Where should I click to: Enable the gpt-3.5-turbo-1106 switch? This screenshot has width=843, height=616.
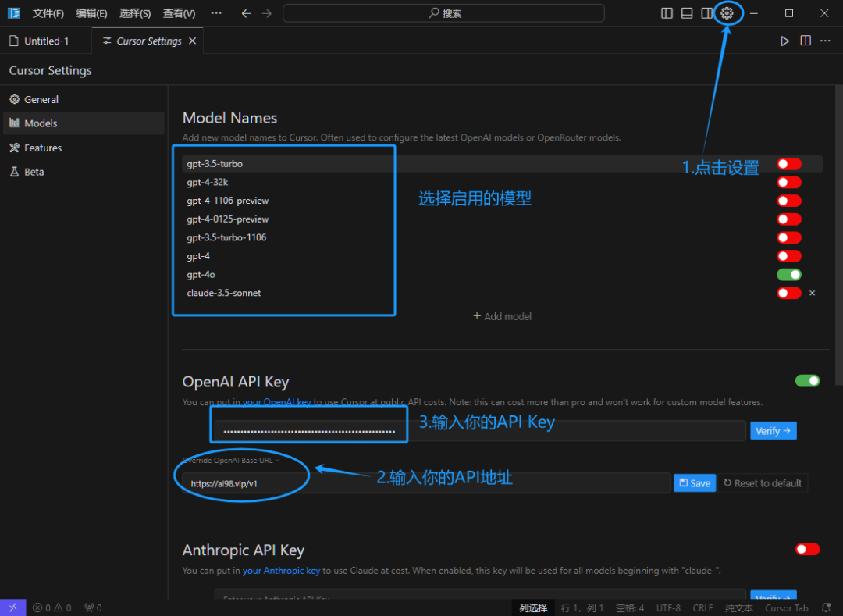tap(788, 237)
